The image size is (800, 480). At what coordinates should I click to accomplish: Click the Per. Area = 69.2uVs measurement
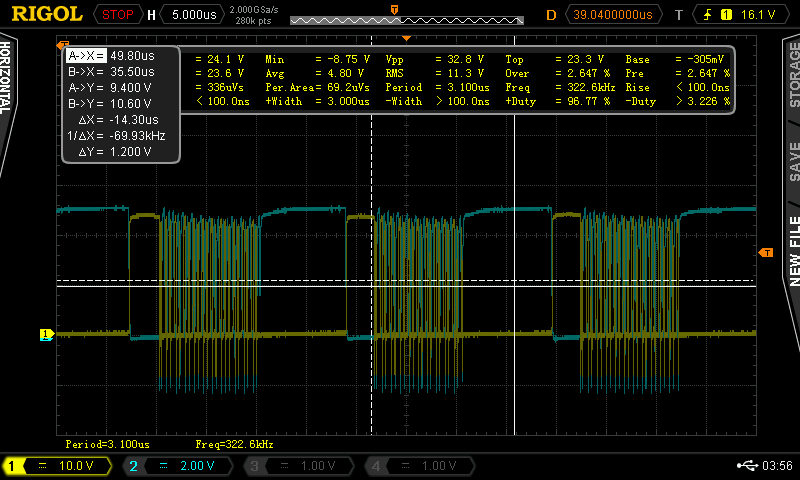(x=317, y=87)
